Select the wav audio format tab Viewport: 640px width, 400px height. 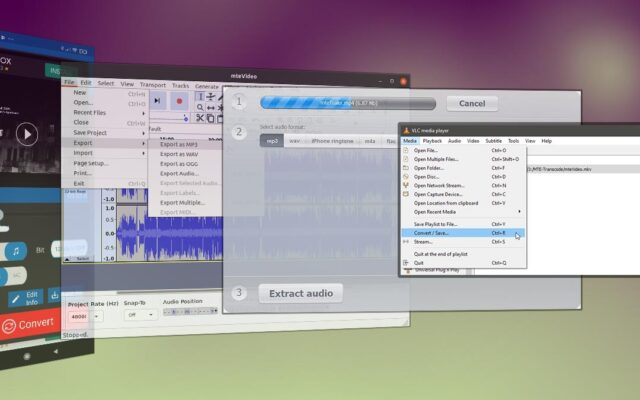294,141
